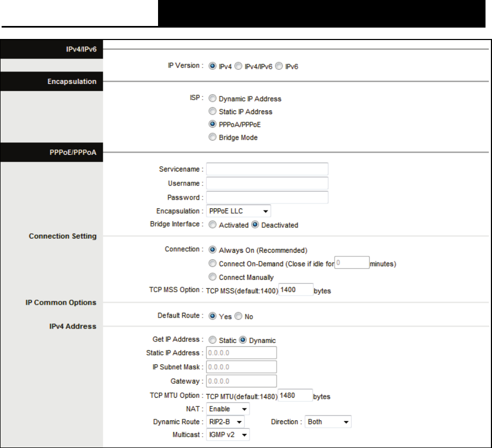The width and height of the screenshot is (492, 448).
Task: Set Default Route to Yes
Action: click(212, 316)
